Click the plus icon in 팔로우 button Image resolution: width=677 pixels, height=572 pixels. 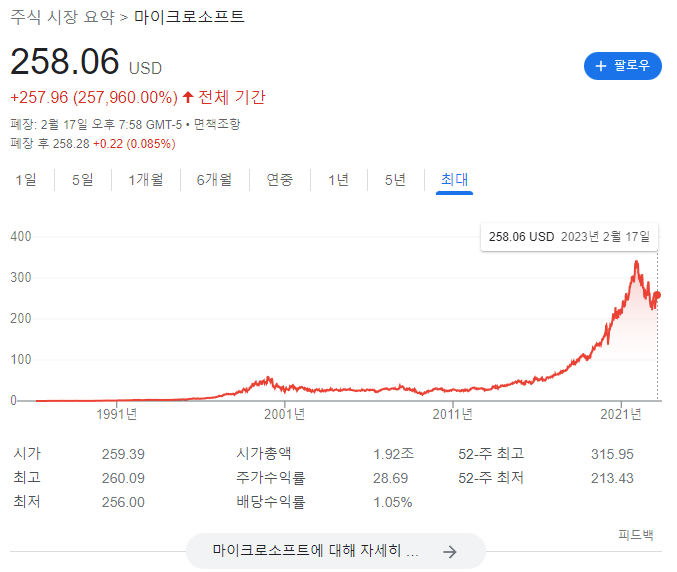(x=601, y=66)
